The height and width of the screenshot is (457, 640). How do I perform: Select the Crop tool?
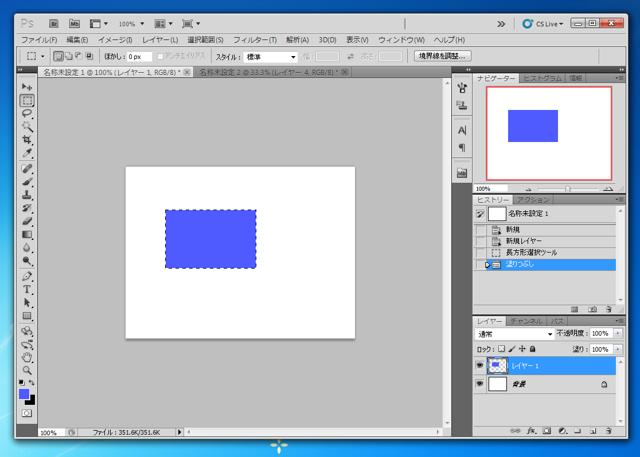27,141
